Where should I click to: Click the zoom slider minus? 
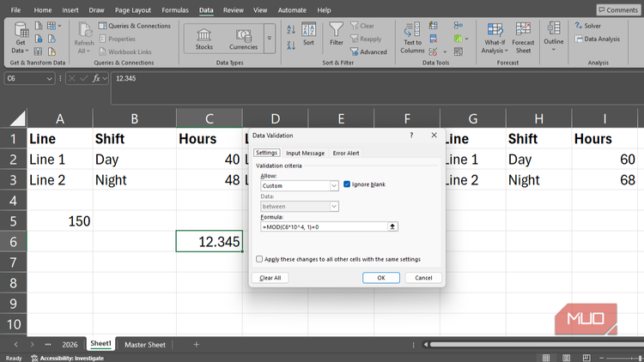(x=602, y=358)
